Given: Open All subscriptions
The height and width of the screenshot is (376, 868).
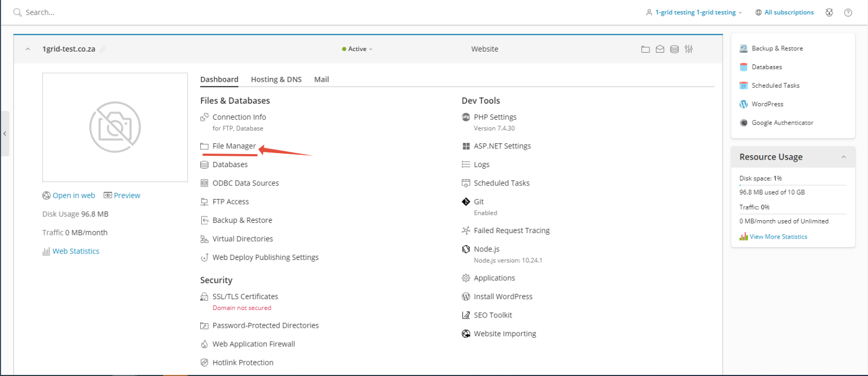Looking at the screenshot, I should click(x=784, y=12).
